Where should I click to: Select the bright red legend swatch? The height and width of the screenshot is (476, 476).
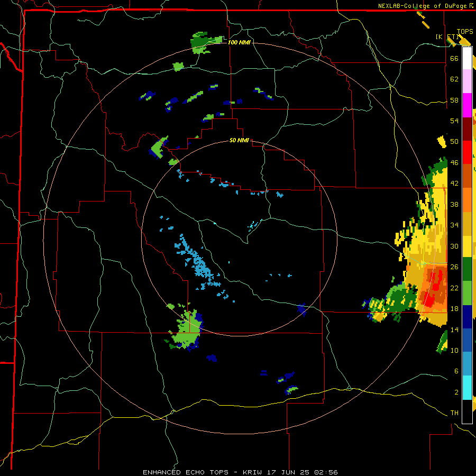pos(467,152)
